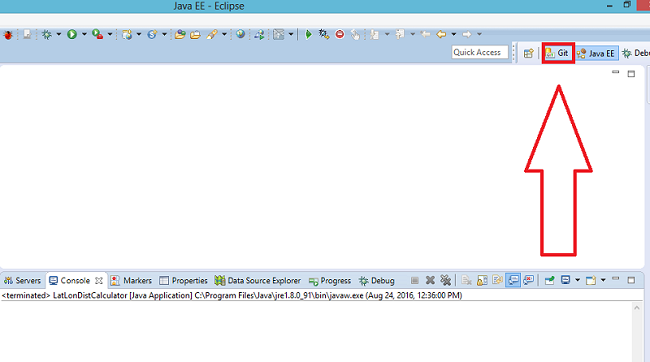This screenshot has width=650, height=362.
Task: Click the Display Selected Console icon
Action: [565, 280]
